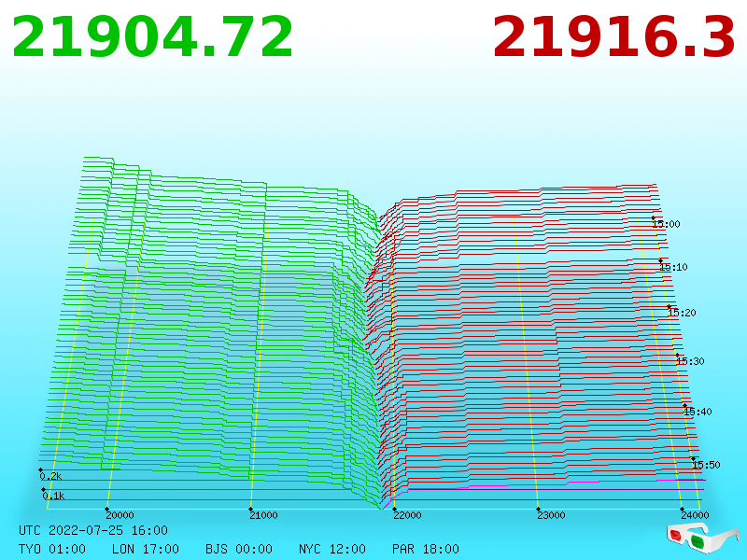Click the 21000 price axis label

tap(263, 515)
